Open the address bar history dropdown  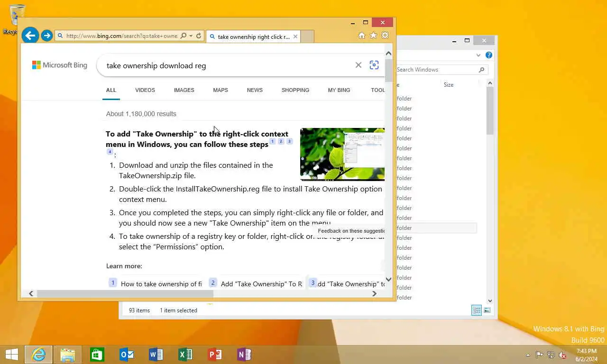(x=191, y=36)
